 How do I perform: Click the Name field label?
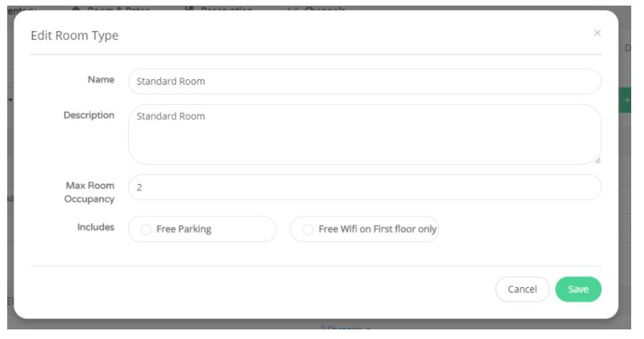click(x=101, y=80)
